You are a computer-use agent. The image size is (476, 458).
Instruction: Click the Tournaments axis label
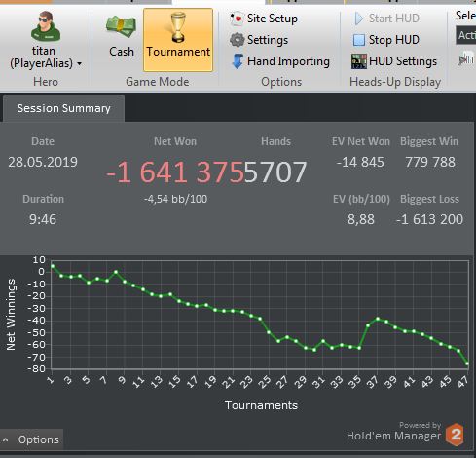click(x=261, y=405)
